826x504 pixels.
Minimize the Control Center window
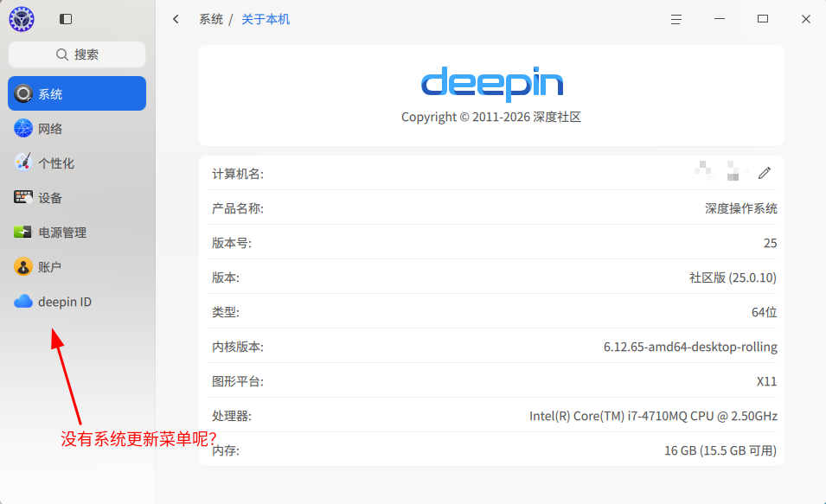(x=719, y=19)
